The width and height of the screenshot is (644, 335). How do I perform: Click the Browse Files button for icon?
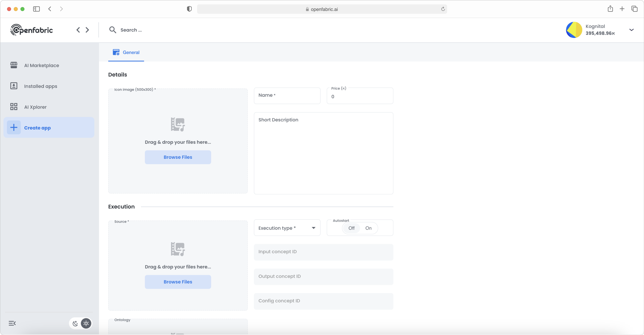[x=178, y=157]
